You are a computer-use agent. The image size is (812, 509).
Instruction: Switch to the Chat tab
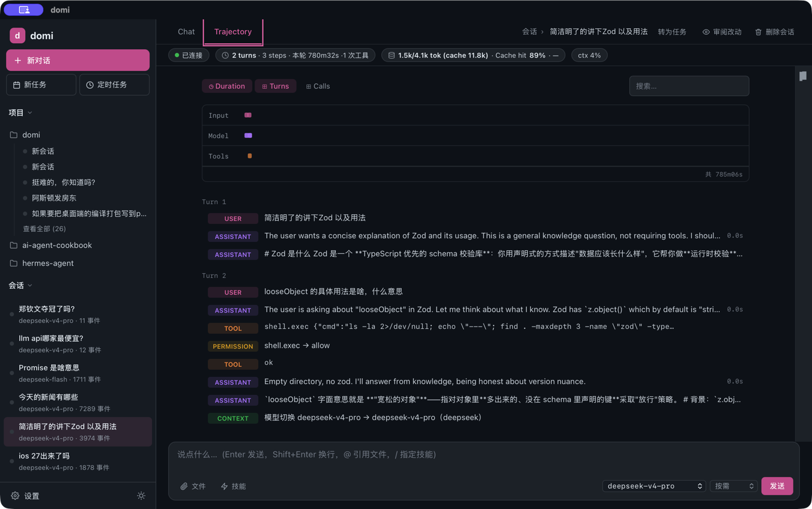tap(186, 32)
